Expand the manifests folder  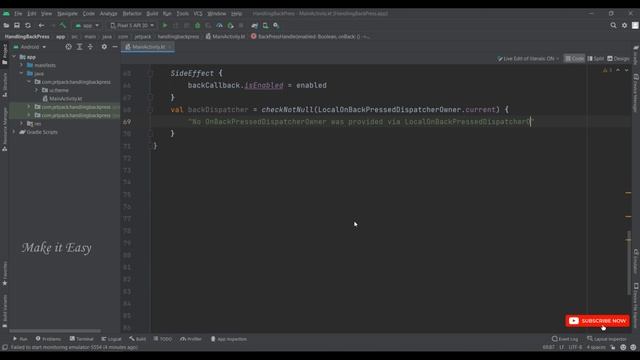tap(22, 65)
